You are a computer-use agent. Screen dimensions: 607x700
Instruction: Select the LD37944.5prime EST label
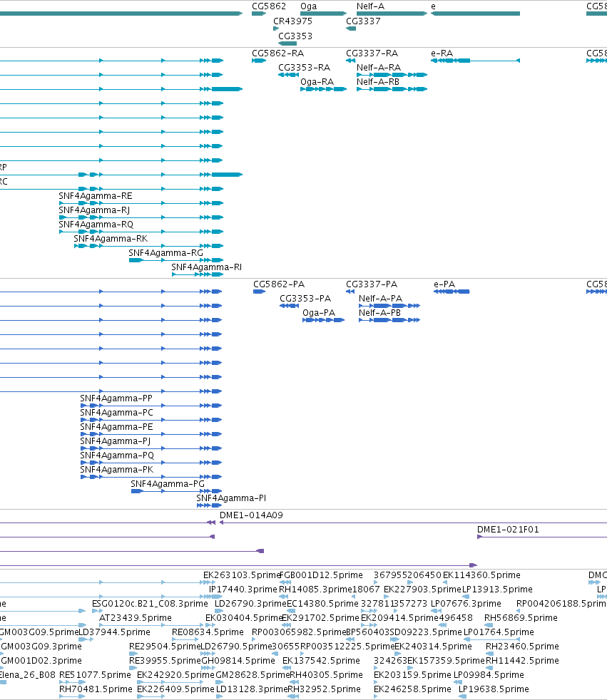pyautogui.click(x=114, y=632)
